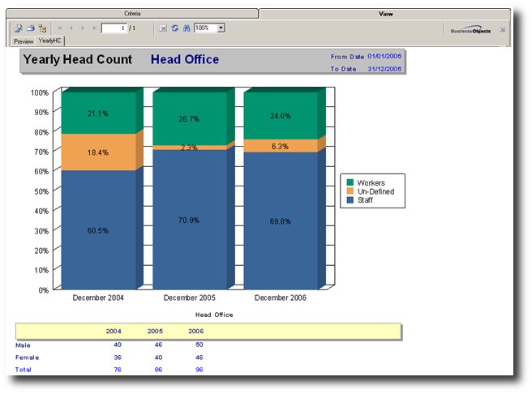Viewport: 532px width, 394px height.
Task: Click the Business Objects logo
Action: tap(472, 31)
